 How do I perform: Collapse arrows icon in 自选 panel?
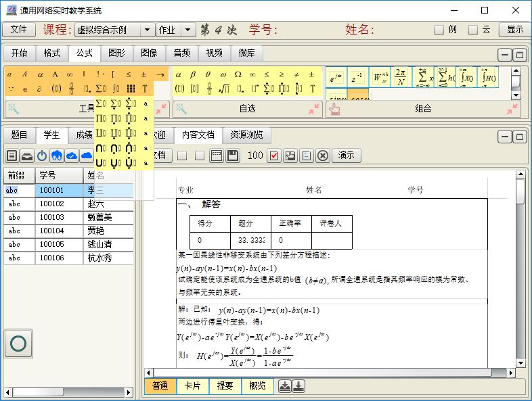tap(314, 109)
